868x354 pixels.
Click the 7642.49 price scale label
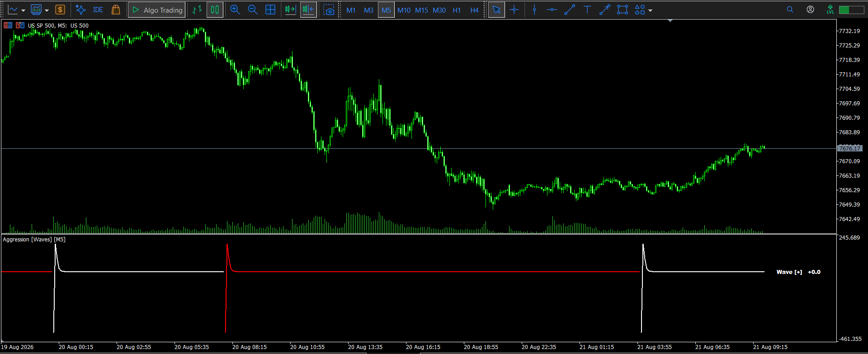pyautogui.click(x=849, y=219)
